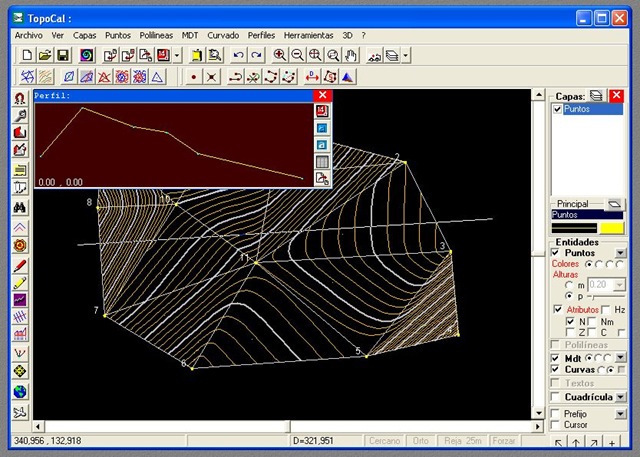The height and width of the screenshot is (457, 640).
Task: Click the Orto button in status bar
Action: [x=421, y=441]
